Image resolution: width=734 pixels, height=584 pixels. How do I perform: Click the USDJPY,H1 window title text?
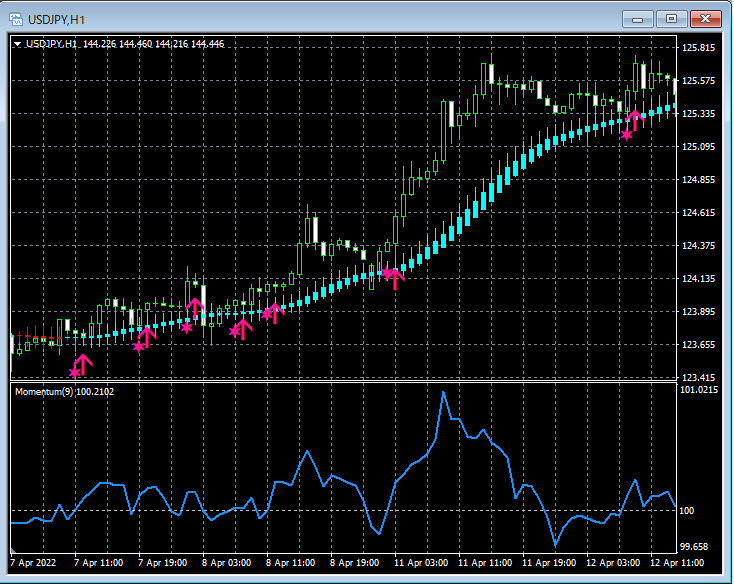[56, 18]
